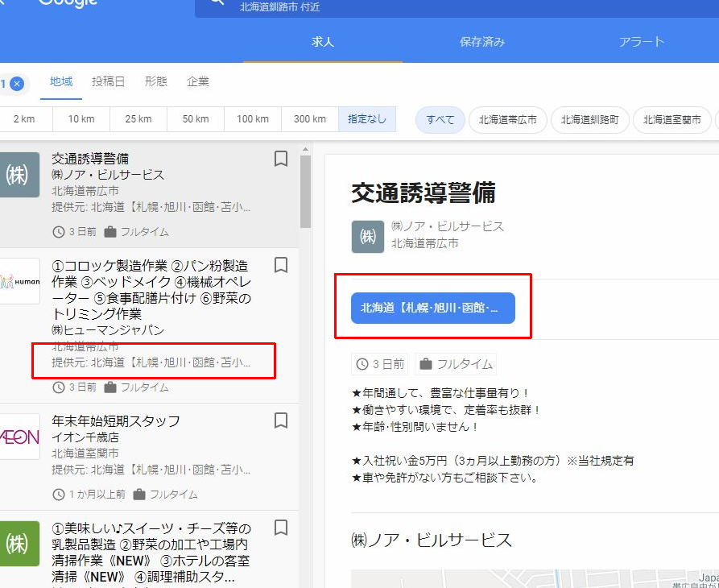Bookmark the 交通誘導警備 job listing
Viewport: 719px width, 588px height.
coord(281,159)
